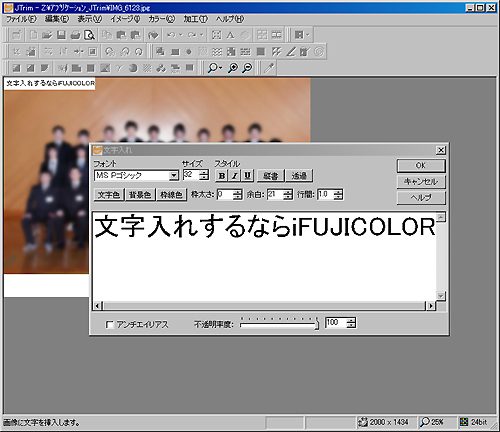Click the zoom out magnifier icon
The width and height of the screenshot is (500, 432).
pos(247,68)
